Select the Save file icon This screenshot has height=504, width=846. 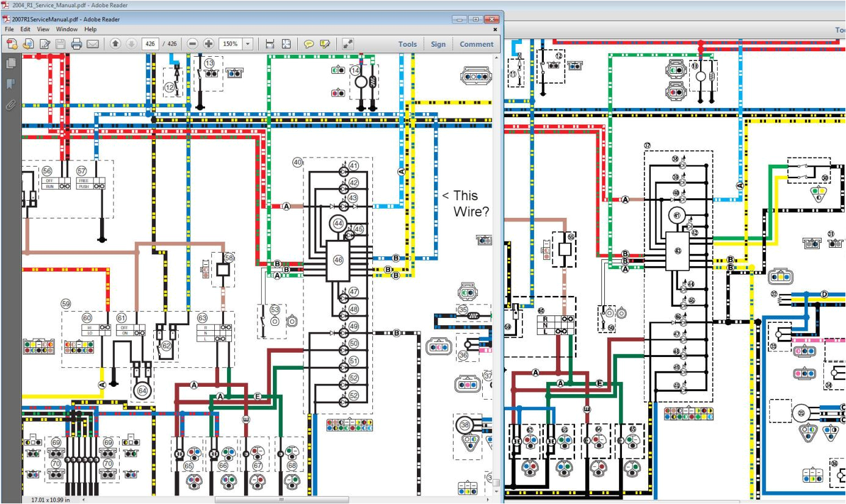60,43
